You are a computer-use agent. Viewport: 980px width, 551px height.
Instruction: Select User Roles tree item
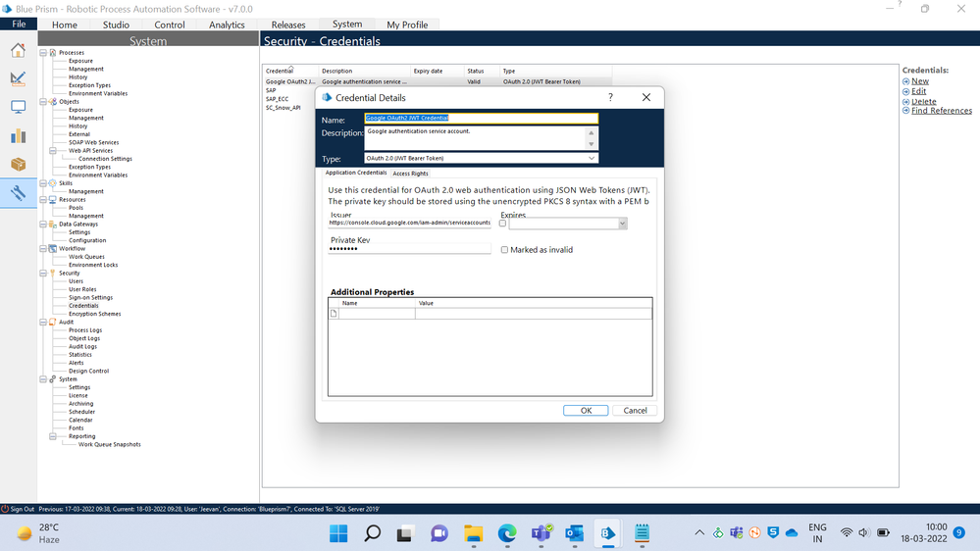(x=82, y=290)
